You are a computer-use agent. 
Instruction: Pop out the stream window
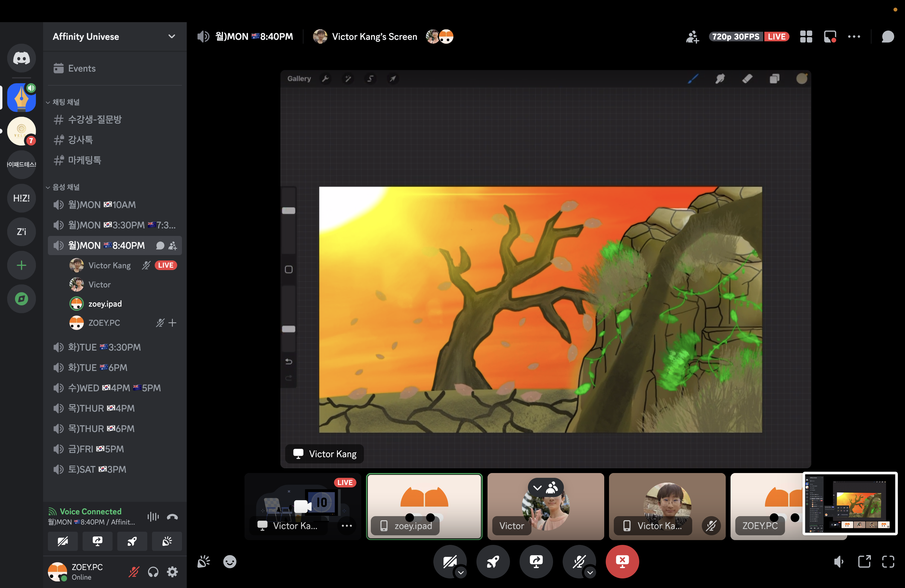point(864,561)
